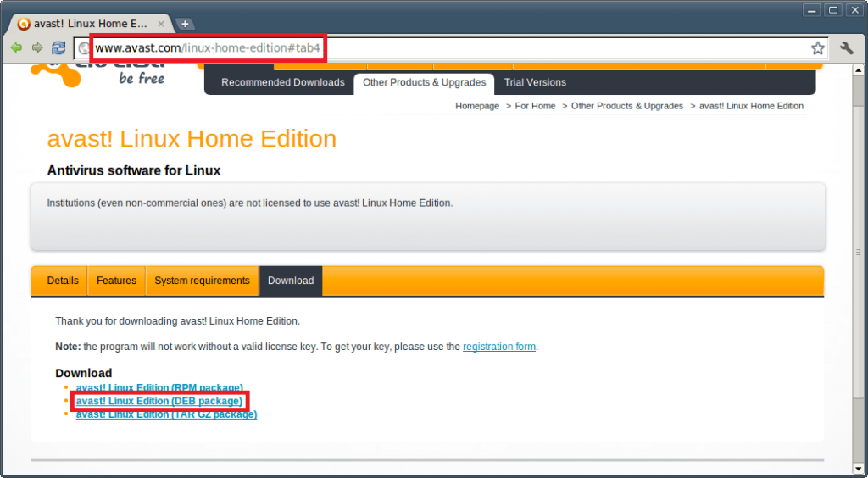Bookmark the page with the star icon
Image resolution: width=868 pixels, height=478 pixels.
(818, 48)
